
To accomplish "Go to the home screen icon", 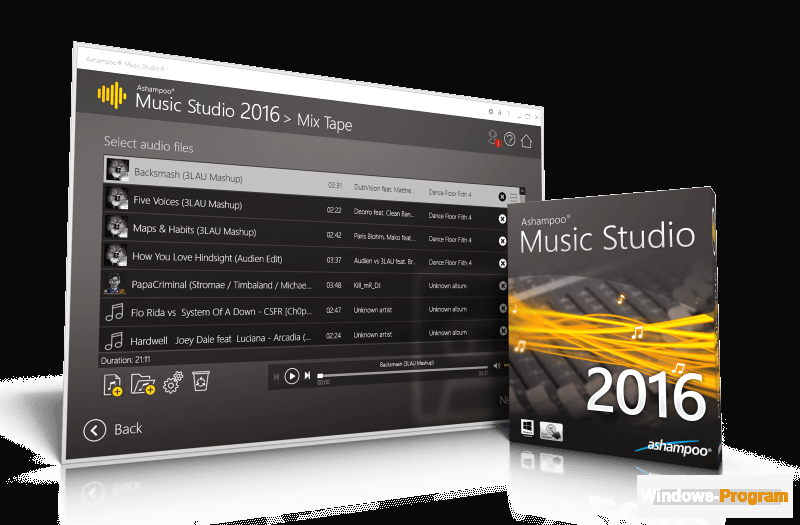I will pyautogui.click(x=526, y=141).
